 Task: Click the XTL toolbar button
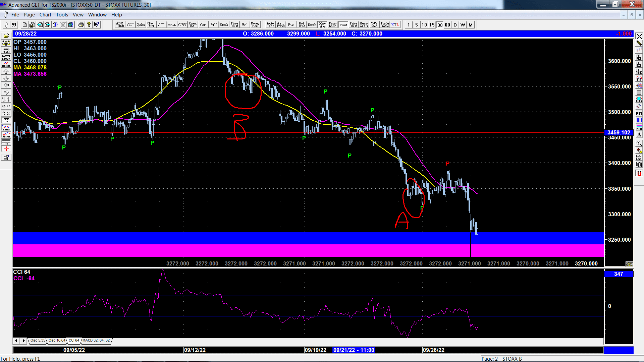click(x=395, y=25)
